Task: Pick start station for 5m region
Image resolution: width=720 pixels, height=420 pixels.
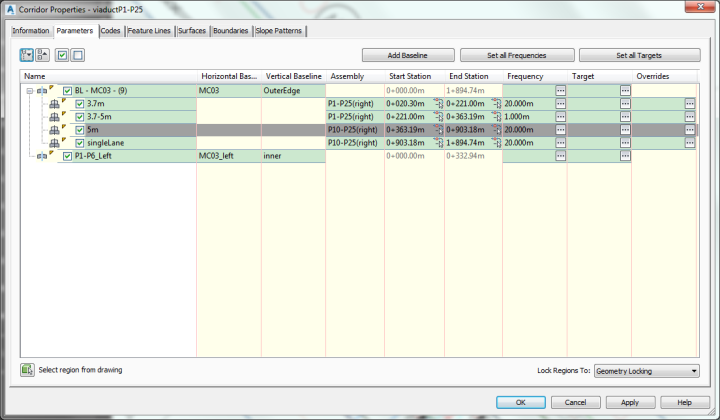Action: tap(439, 130)
